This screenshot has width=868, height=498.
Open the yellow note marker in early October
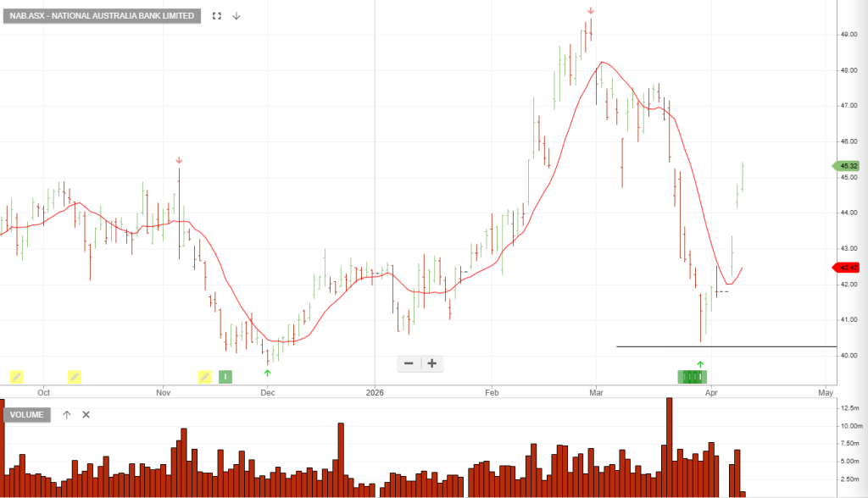point(16,377)
